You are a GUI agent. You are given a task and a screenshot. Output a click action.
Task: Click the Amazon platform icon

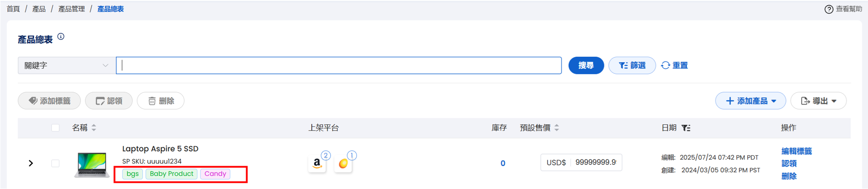tap(317, 164)
